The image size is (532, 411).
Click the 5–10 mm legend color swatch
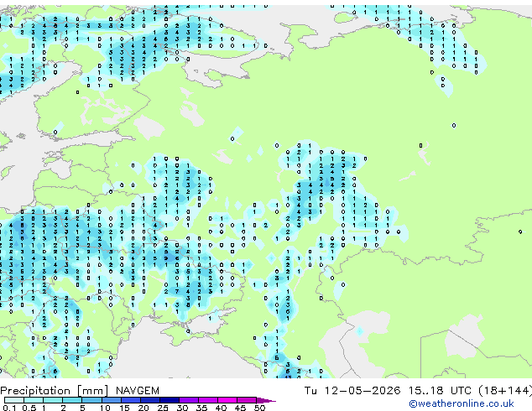point(91,400)
